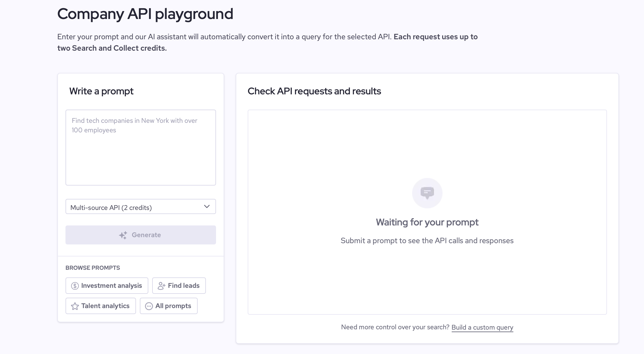This screenshot has height=354, width=644.
Task: Click the Company API playground heading
Action: click(145, 14)
